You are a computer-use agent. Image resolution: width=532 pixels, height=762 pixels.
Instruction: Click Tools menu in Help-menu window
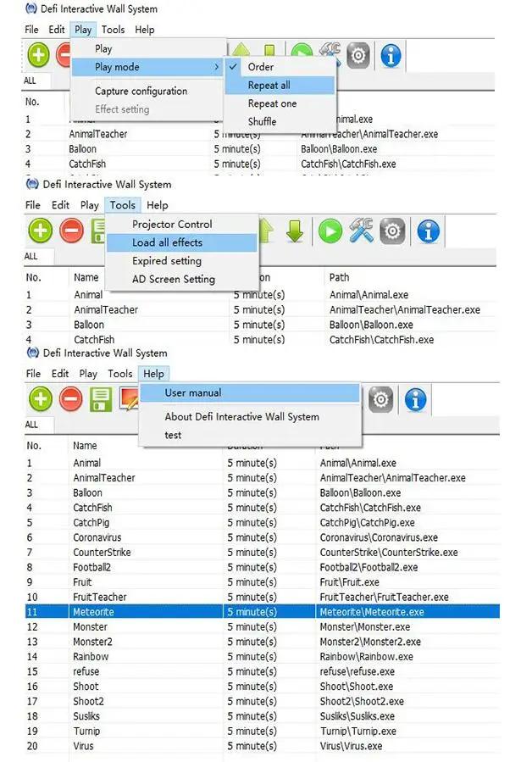click(120, 373)
